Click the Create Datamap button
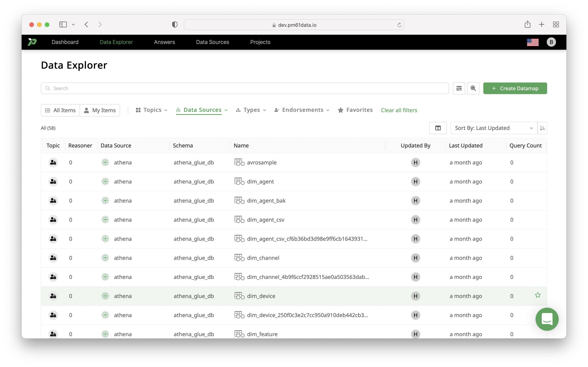The width and height of the screenshot is (588, 367). [x=515, y=88]
